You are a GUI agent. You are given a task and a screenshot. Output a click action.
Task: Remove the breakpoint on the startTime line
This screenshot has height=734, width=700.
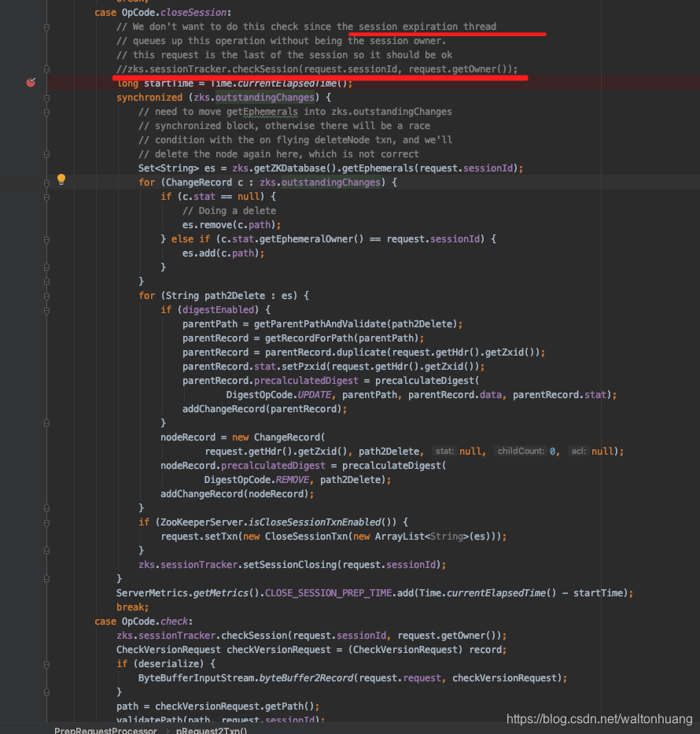pyautogui.click(x=31, y=83)
